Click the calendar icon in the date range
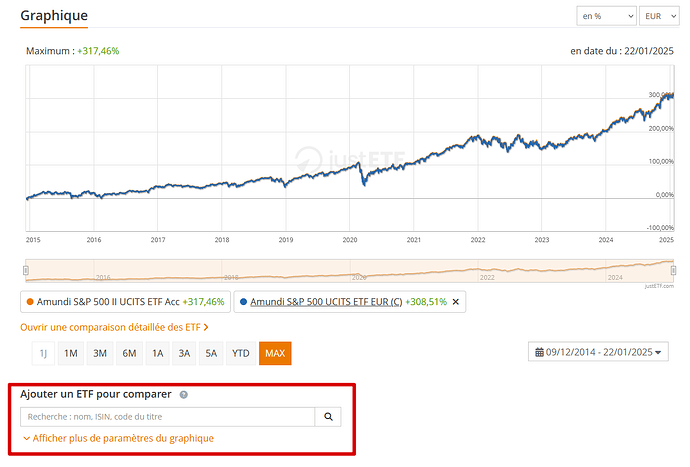The image size is (690, 467). (x=539, y=352)
